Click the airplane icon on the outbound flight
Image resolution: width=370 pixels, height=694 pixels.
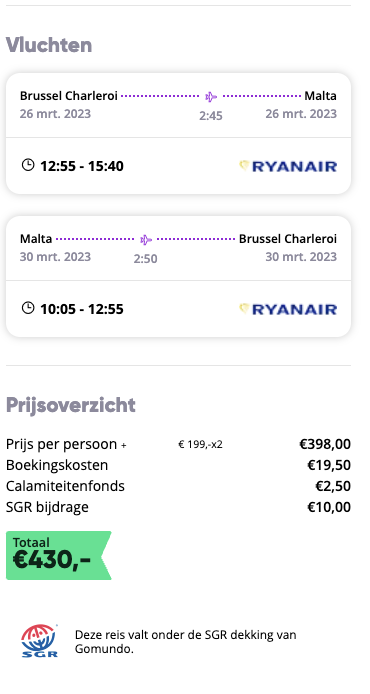(211, 96)
